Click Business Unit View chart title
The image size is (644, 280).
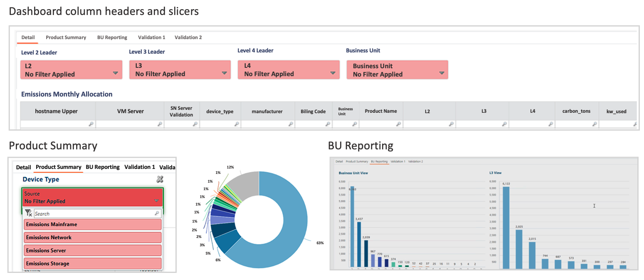[353, 173]
